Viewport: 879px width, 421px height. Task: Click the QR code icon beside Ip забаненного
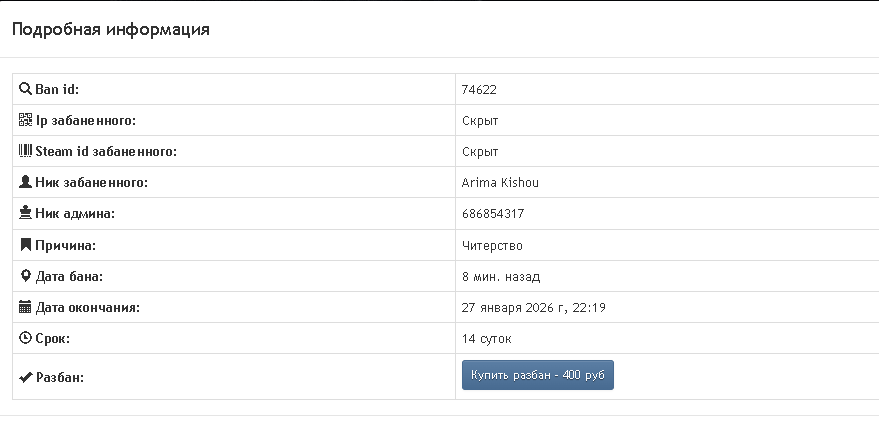26,120
